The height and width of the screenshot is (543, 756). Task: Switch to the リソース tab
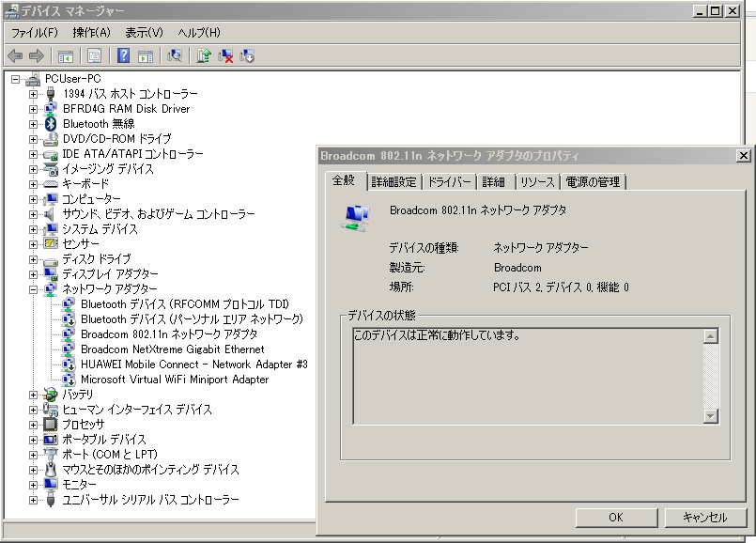tap(537, 182)
